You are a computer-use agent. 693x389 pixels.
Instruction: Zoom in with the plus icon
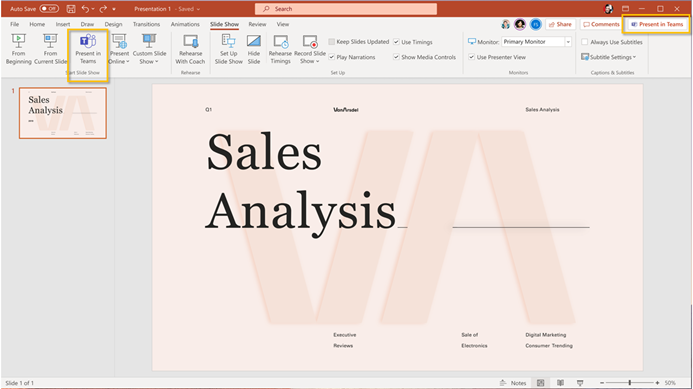(x=657, y=383)
